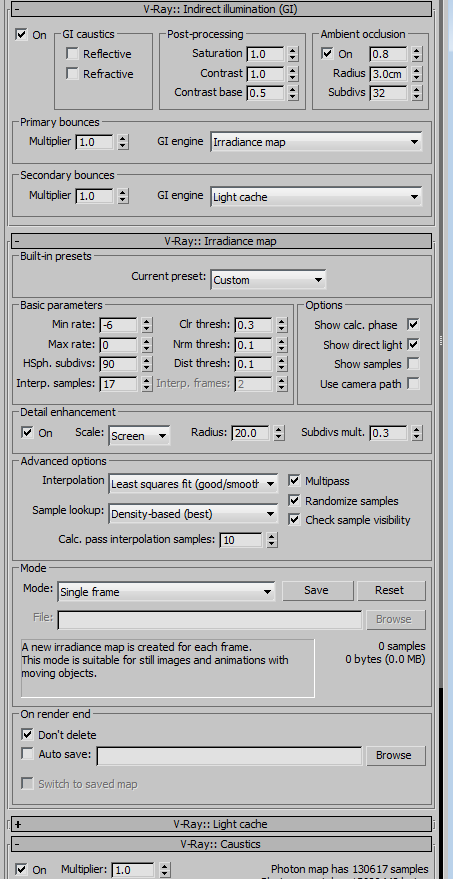453x879 pixels.
Task: Click the Secondary bounces Multiplier field
Action: pos(95,196)
